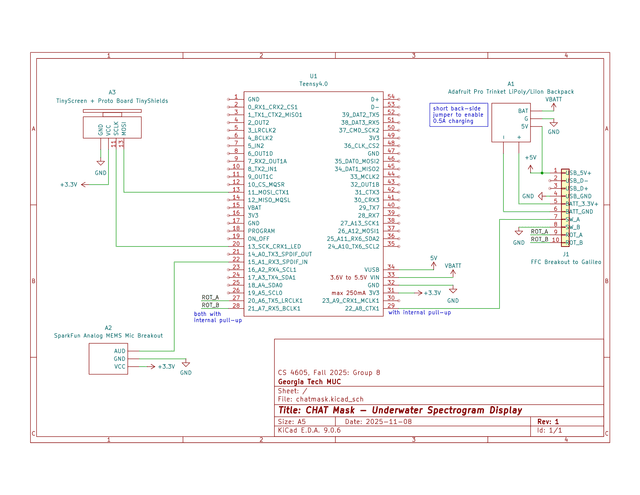Viewport: 640px width, 495px height.
Task: Click the ROT_B net label left of J1
Action: pos(539,241)
